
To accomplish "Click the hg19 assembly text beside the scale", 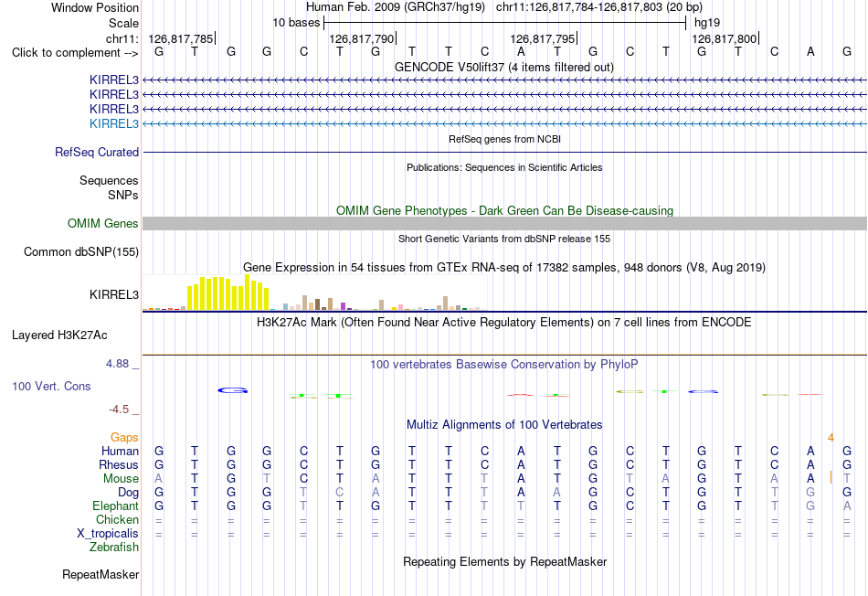I will click(707, 23).
